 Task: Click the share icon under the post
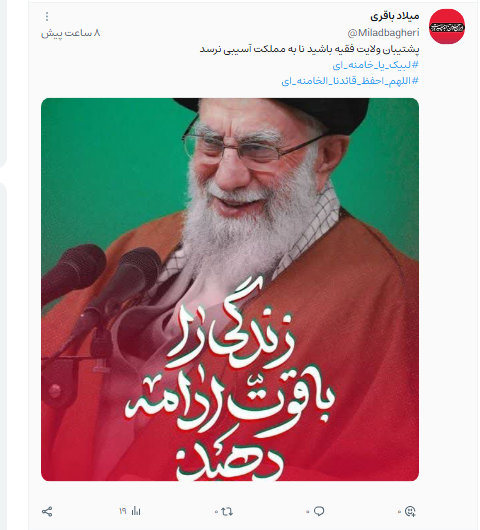pyautogui.click(x=47, y=511)
